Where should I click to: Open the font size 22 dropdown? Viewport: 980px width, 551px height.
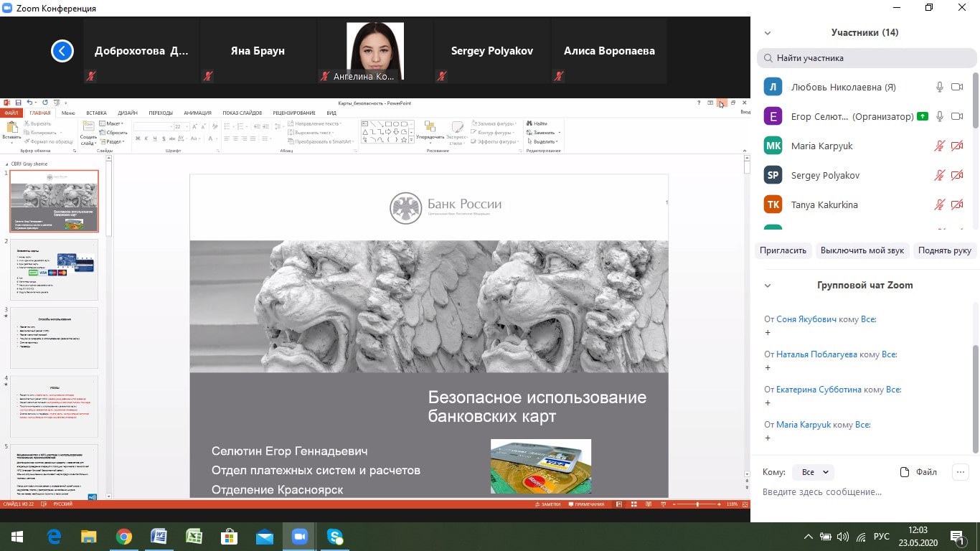[186, 126]
